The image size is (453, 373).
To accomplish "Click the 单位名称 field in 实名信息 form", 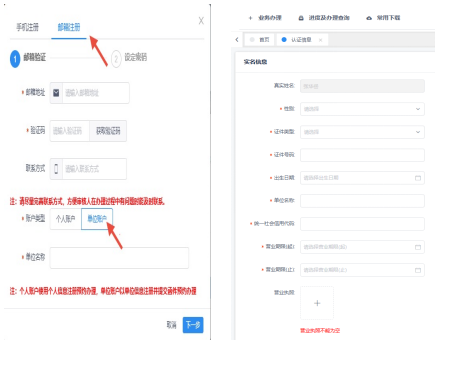I will pyautogui.click(x=362, y=201).
